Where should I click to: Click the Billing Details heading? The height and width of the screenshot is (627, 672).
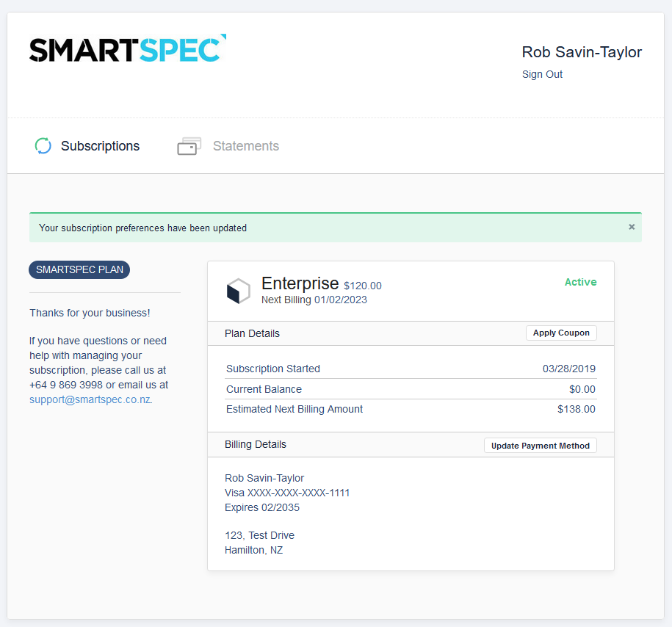[256, 445]
